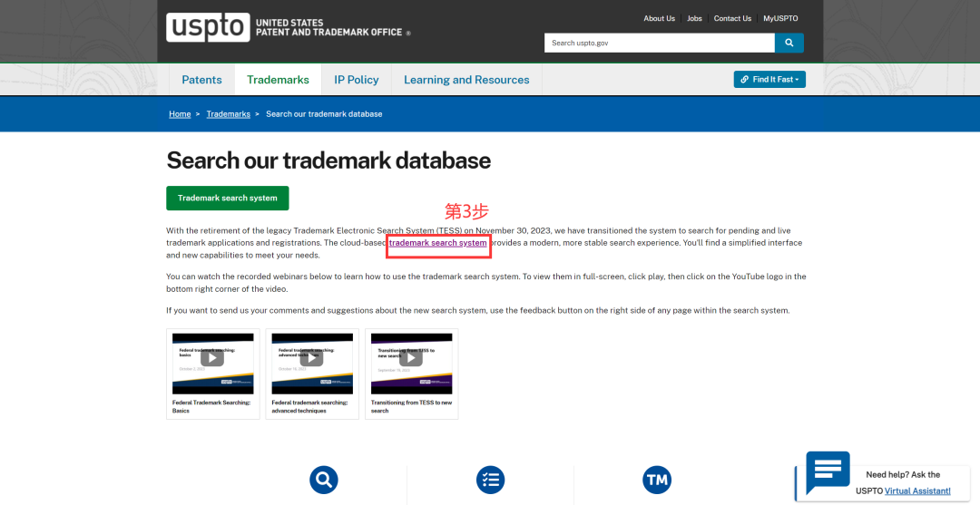Click the magnifier search submit button
The height and width of the screenshot is (505, 980).
pyautogui.click(x=789, y=44)
